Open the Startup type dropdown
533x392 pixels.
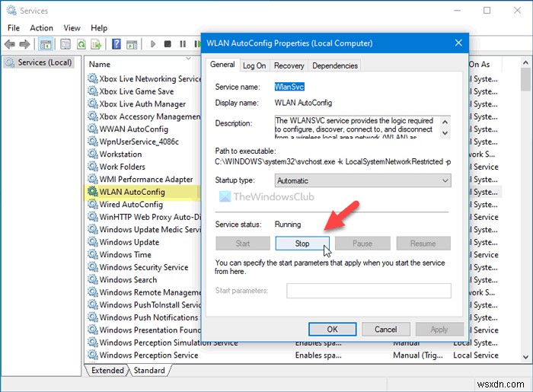(362, 180)
